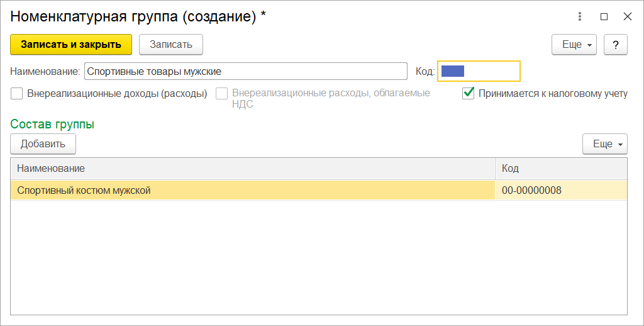The width and height of the screenshot is (644, 326).
Task: Close the Номенклатурная группа dialog
Action: coord(627,17)
